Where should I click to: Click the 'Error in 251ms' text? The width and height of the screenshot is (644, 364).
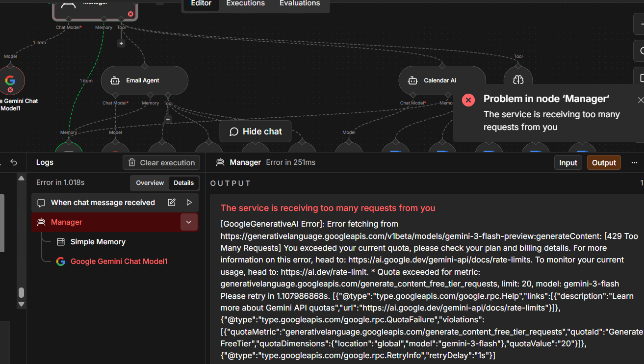291,162
